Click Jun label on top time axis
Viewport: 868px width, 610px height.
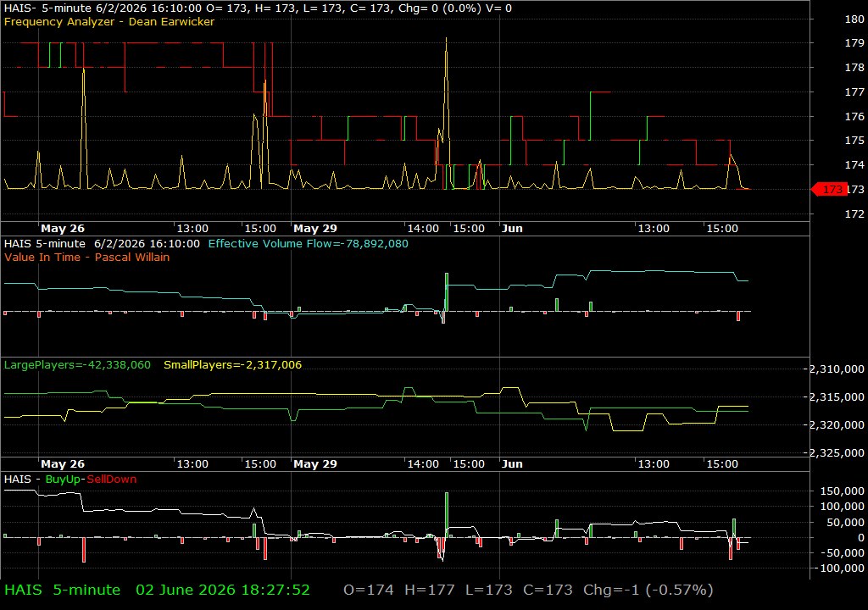[x=512, y=229]
